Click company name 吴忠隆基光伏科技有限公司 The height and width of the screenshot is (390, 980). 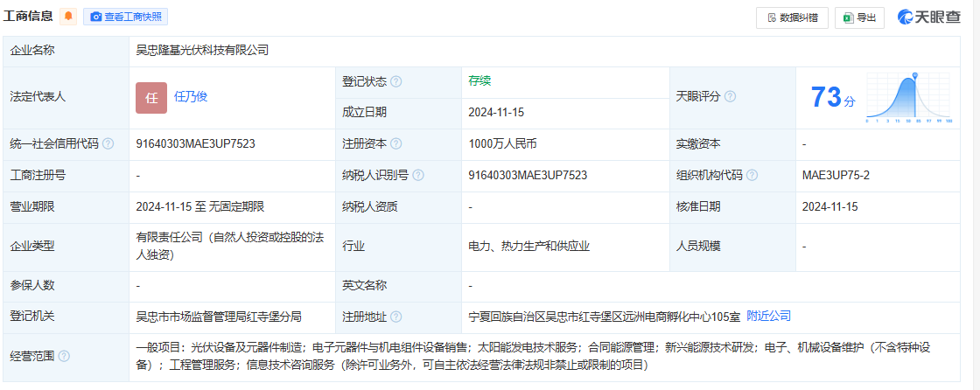[202, 51]
